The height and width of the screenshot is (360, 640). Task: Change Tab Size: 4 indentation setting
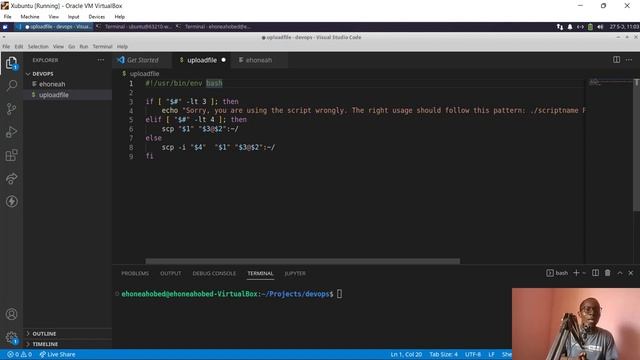point(443,354)
